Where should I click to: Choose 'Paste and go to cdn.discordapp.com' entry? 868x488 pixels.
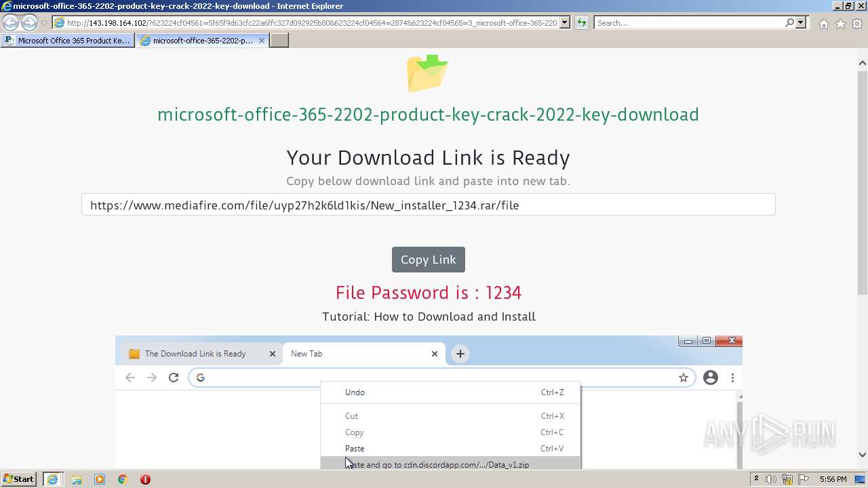[x=450, y=464]
